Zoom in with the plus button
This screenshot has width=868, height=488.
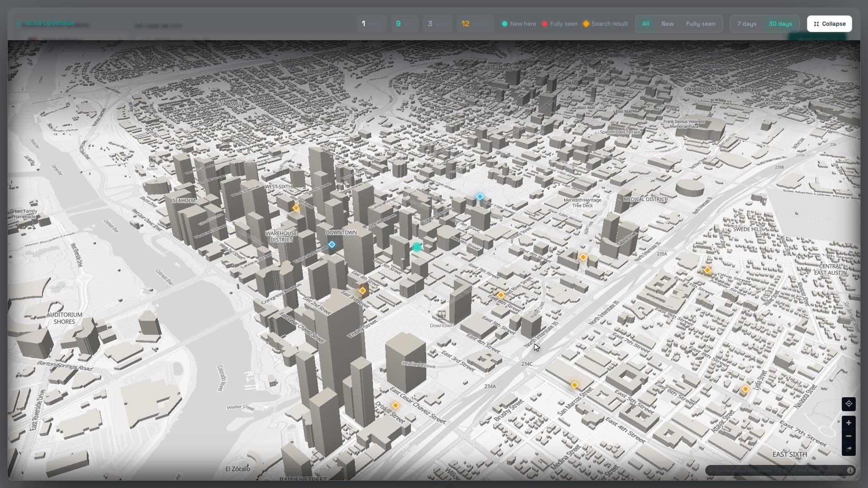(849, 423)
